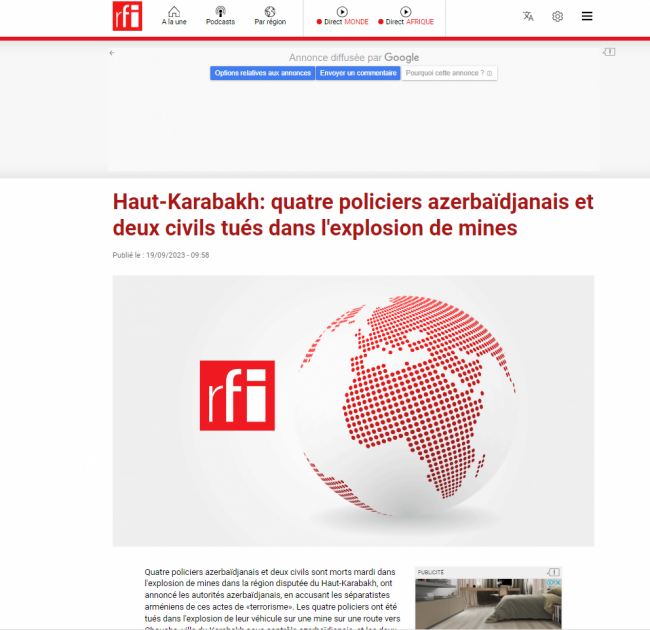Click the article headline about Haut-Karabakh

[x=353, y=215]
